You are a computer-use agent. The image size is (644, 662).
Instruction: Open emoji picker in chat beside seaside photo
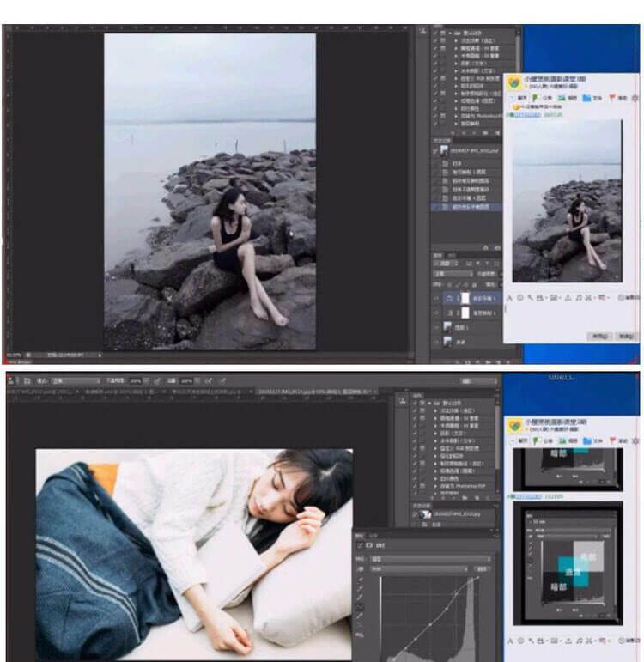coord(520,298)
